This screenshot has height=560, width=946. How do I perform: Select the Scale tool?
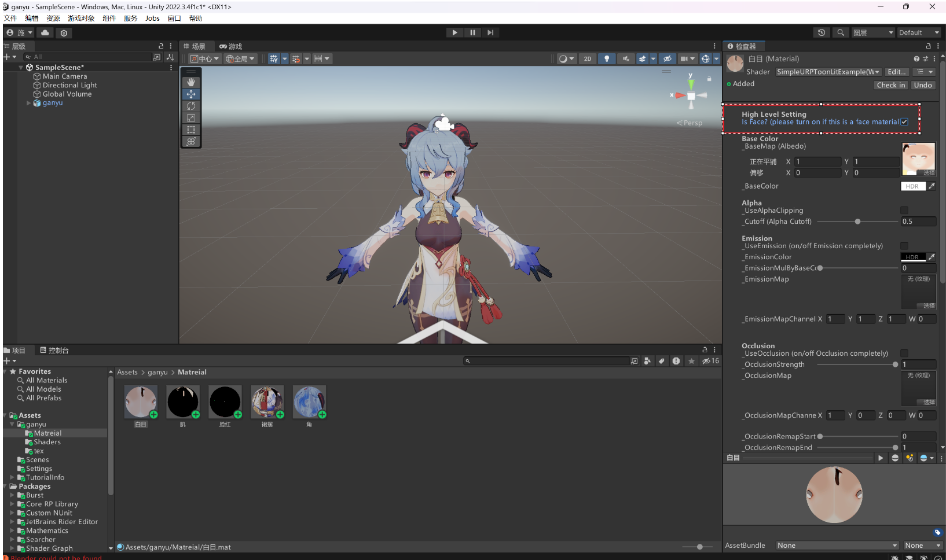point(191,117)
